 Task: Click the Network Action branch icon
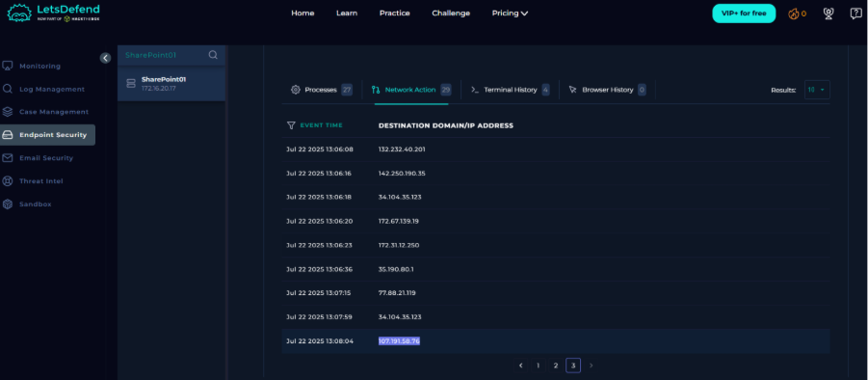(x=376, y=89)
